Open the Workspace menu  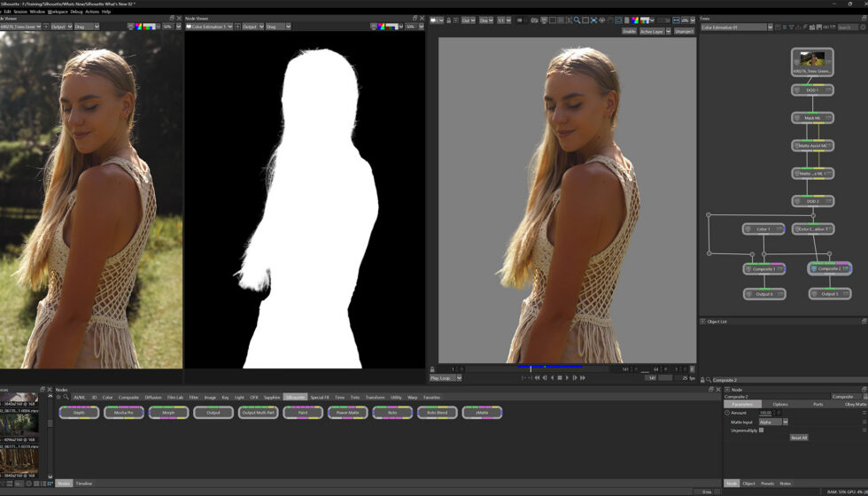(58, 11)
